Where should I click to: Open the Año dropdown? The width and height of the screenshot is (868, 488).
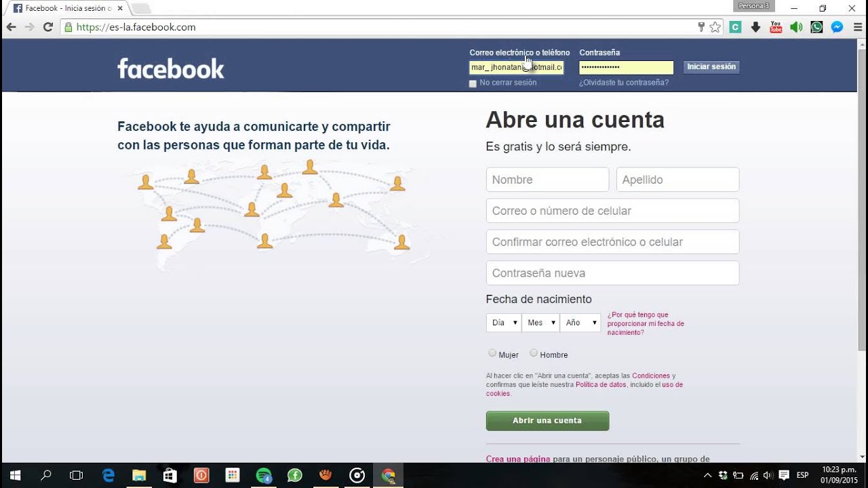580,323
